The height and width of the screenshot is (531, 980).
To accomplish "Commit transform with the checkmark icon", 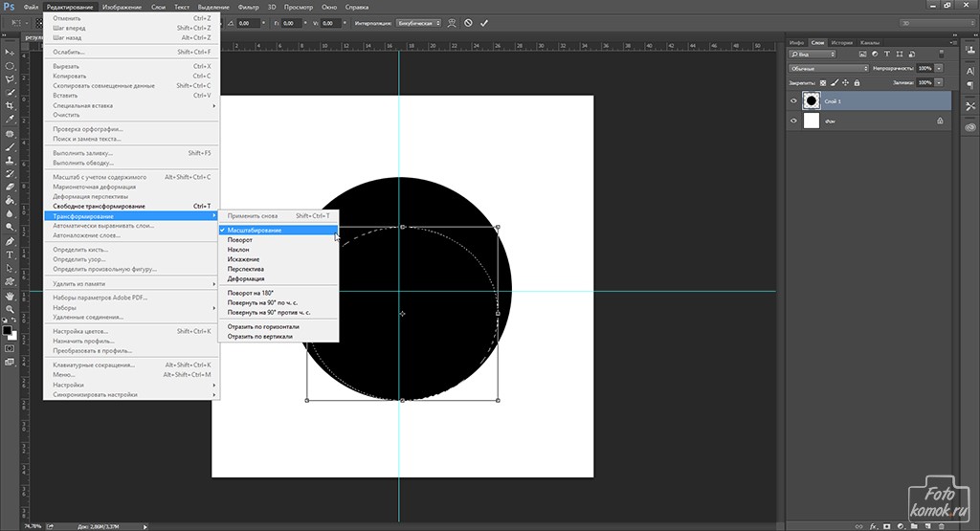I will [x=483, y=23].
